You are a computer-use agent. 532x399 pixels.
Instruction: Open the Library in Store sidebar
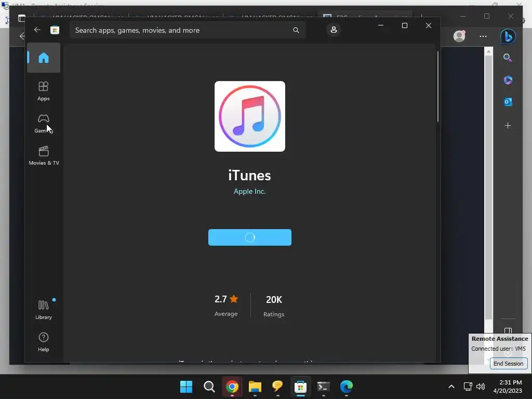click(x=44, y=310)
